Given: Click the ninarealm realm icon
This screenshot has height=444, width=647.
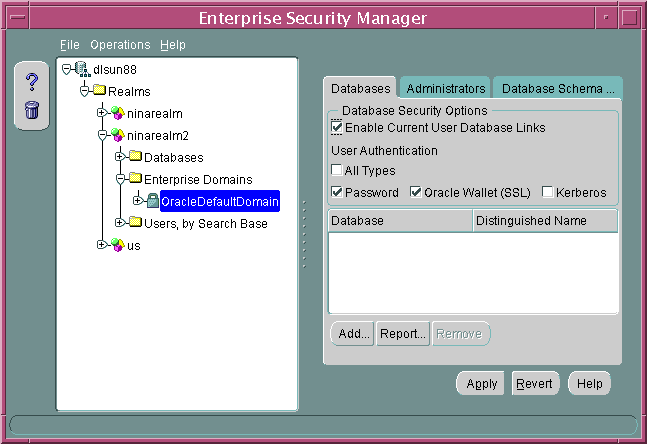Looking at the screenshot, I should coord(117,113).
